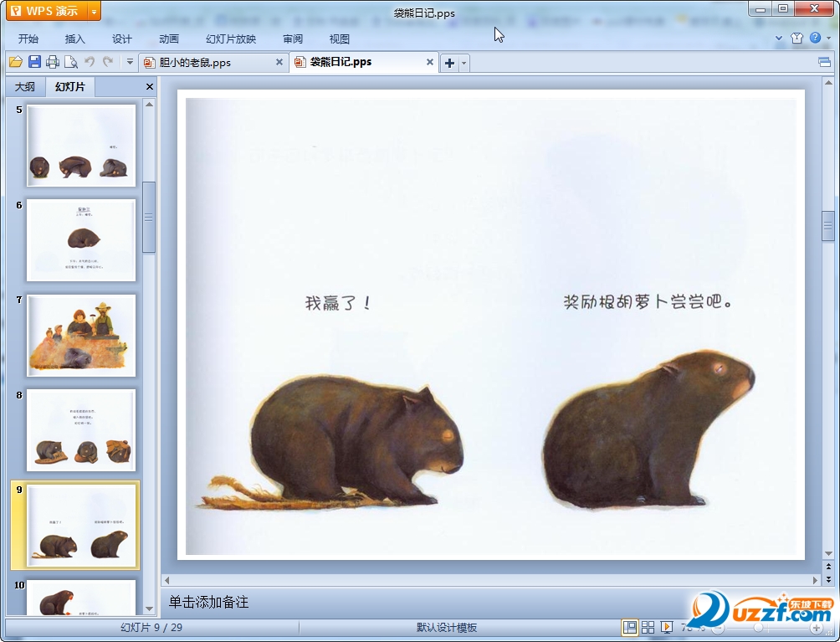Open a file with the folder icon
840x642 pixels.
click(16, 62)
